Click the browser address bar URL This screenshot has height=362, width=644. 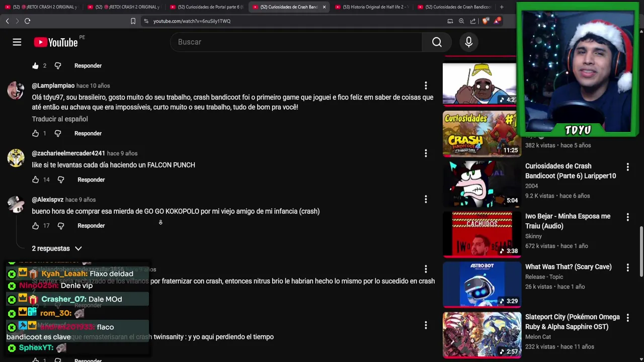(x=192, y=21)
